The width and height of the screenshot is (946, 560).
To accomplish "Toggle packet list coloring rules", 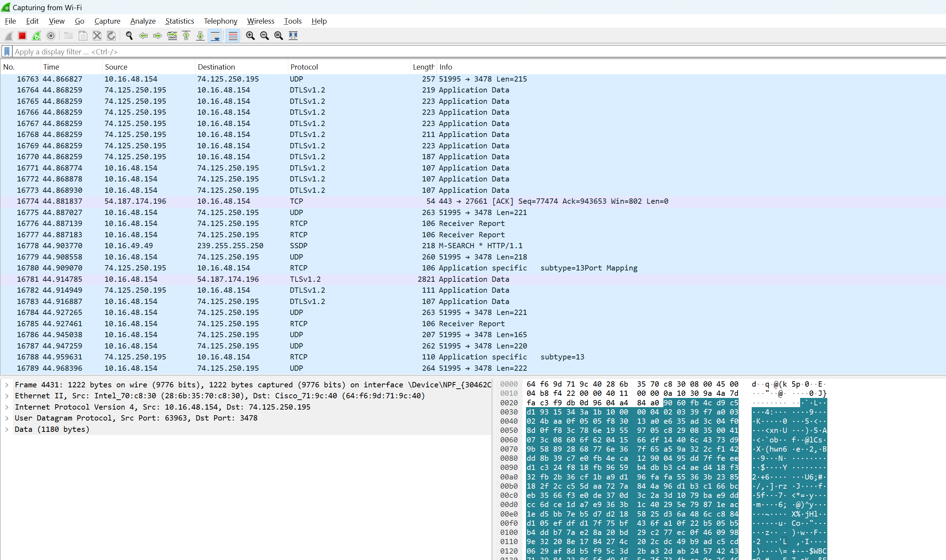I will pos(233,36).
